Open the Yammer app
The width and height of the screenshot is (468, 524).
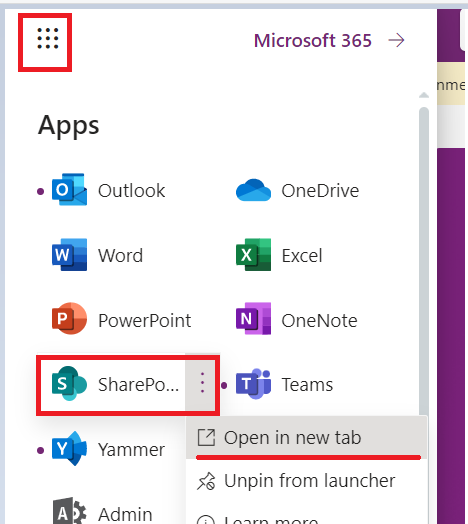point(108,449)
